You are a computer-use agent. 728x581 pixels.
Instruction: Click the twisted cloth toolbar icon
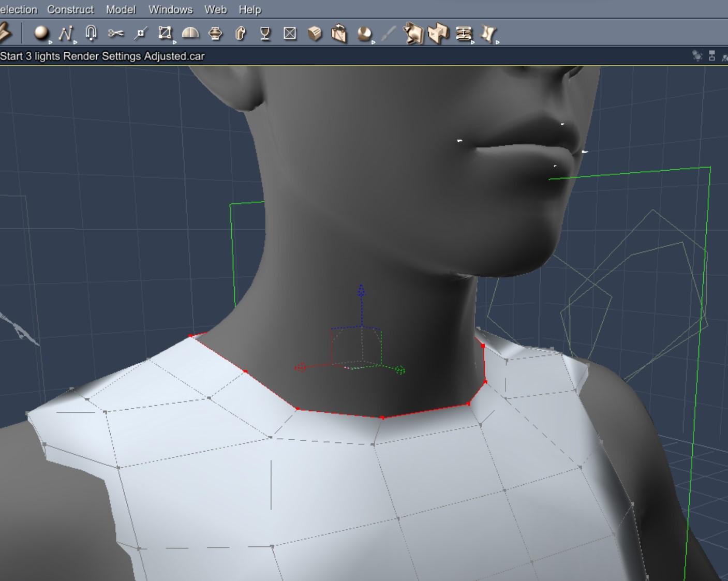tap(489, 34)
